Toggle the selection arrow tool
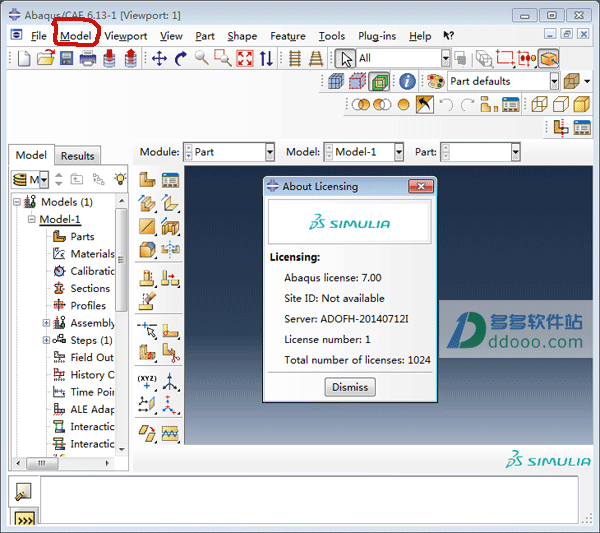 pos(346,59)
